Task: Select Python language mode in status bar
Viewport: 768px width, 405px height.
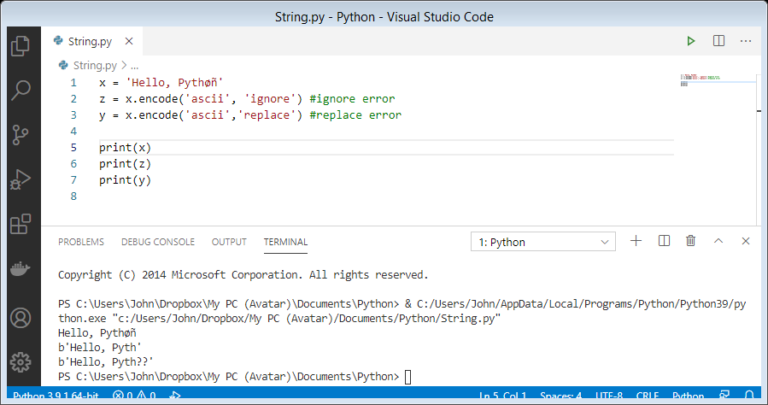Action: click(x=688, y=397)
